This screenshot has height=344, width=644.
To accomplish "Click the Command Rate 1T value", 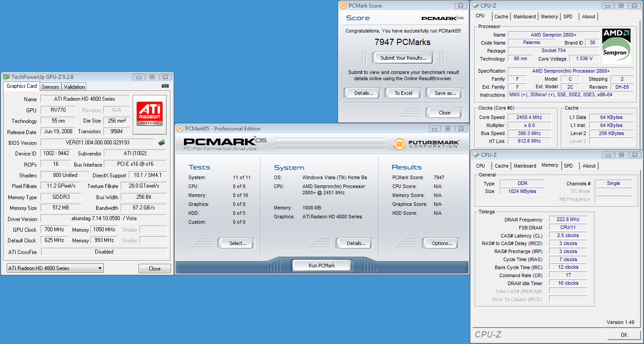I will [x=568, y=275].
